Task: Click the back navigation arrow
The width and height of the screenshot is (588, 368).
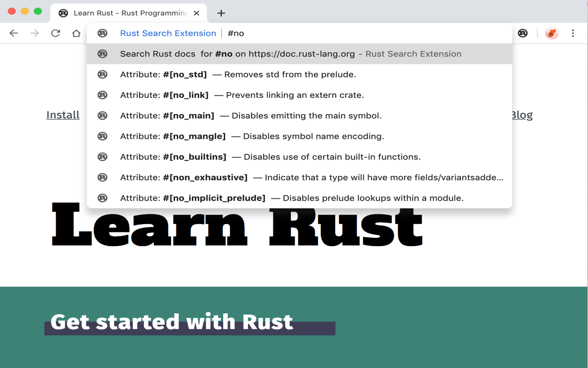Action: point(14,33)
